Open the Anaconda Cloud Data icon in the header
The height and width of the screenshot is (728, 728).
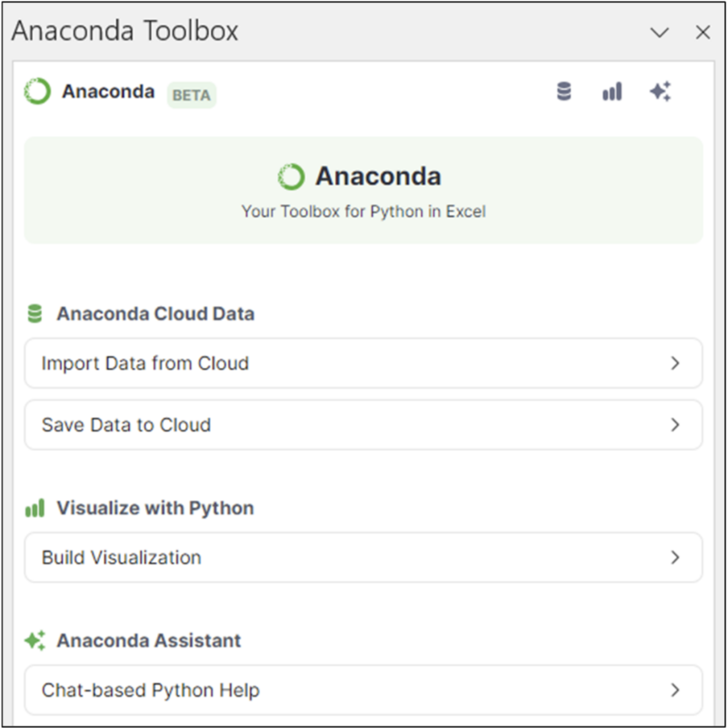(x=564, y=91)
